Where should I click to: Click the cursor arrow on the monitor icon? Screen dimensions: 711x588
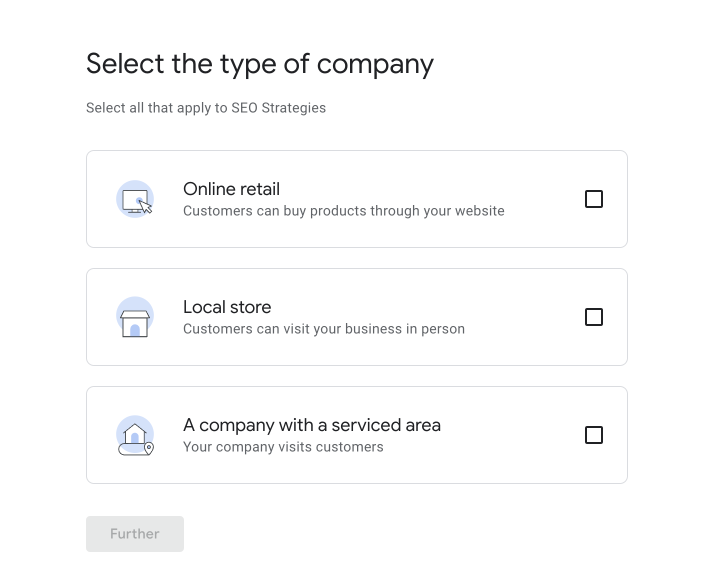click(x=145, y=206)
